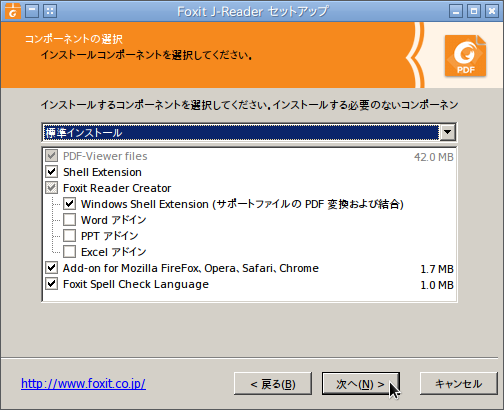Open the Foxit window menu icon in title bar
This screenshot has height=410, width=504.
tap(13, 11)
